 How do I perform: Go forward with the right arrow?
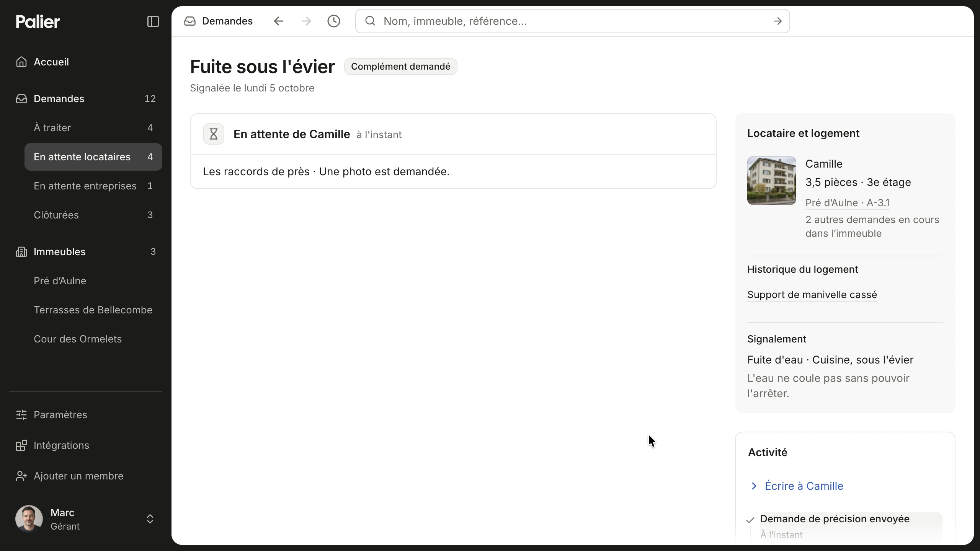point(306,21)
